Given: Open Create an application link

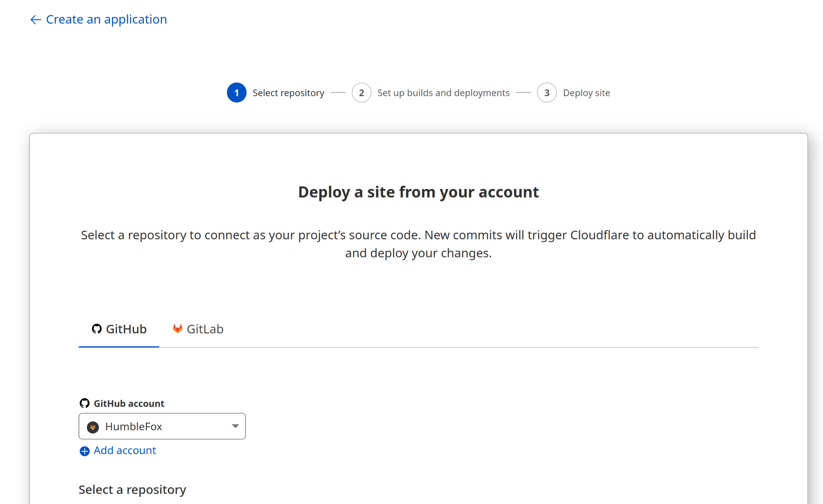Looking at the screenshot, I should tap(106, 19).
